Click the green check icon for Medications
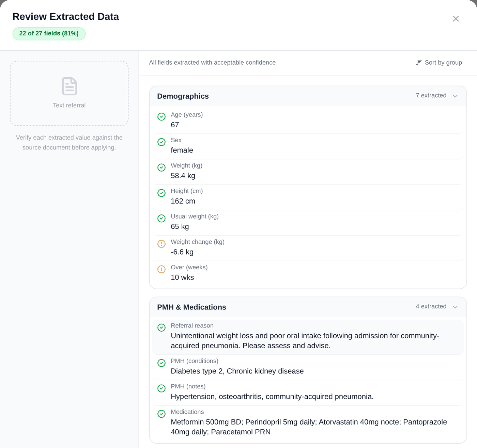The height and width of the screenshot is (448, 477). pyautogui.click(x=161, y=414)
